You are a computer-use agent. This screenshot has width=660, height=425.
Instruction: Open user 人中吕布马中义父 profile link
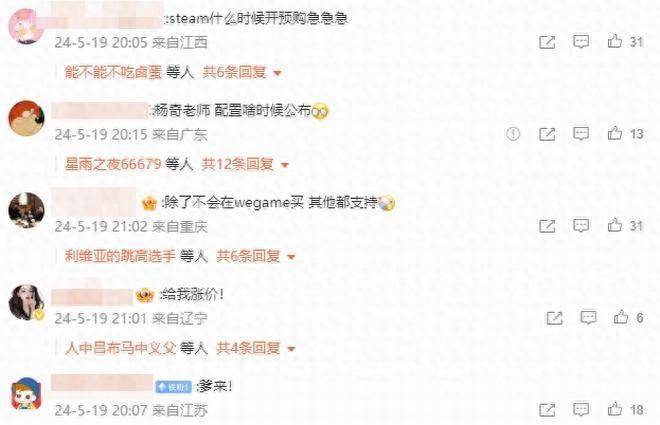(x=120, y=348)
